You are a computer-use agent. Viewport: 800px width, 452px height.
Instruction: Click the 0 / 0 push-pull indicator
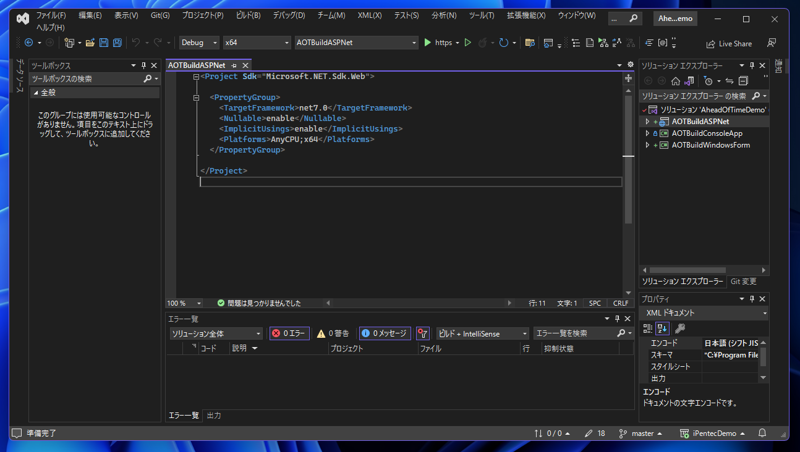coord(552,434)
